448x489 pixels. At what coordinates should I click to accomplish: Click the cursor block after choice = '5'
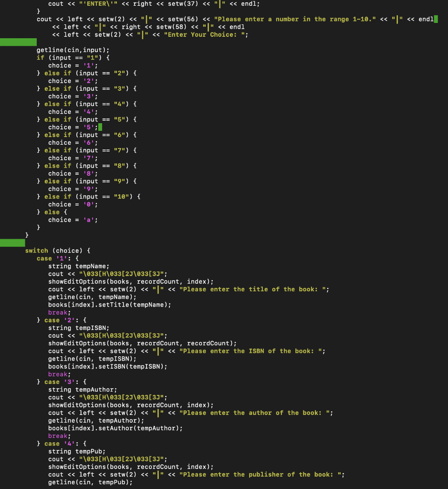coord(100,127)
